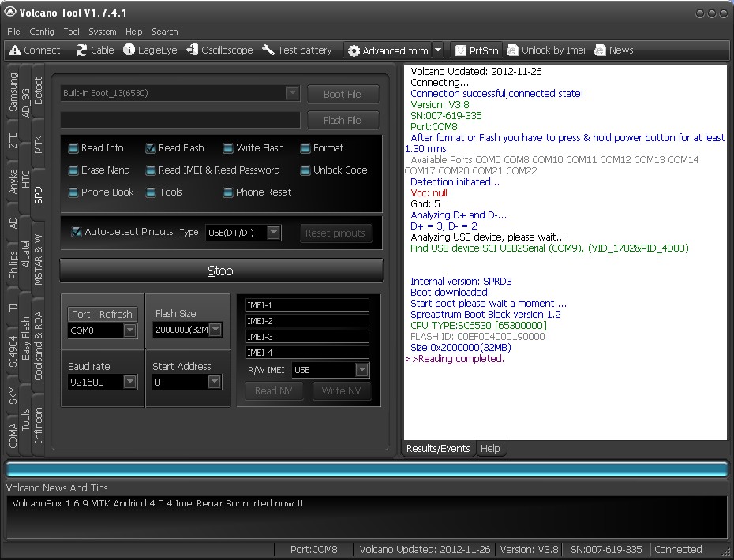
Task: Enable the Unlock Code checkbox
Action: (305, 170)
